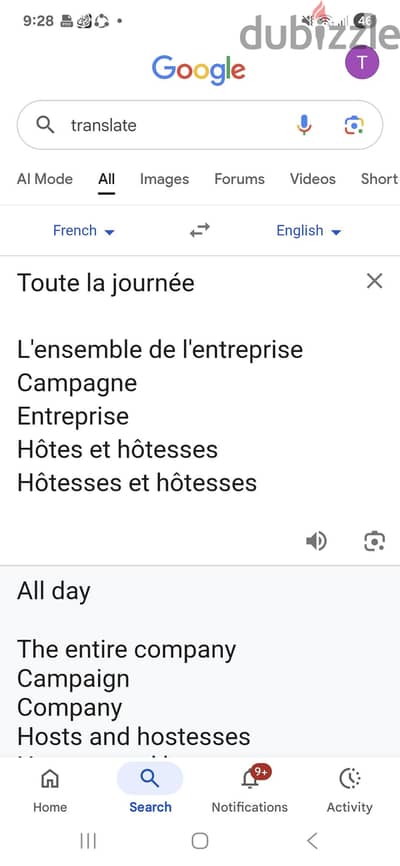Open the Forums results tab
Viewport: 400px width, 866px height.
(x=239, y=179)
